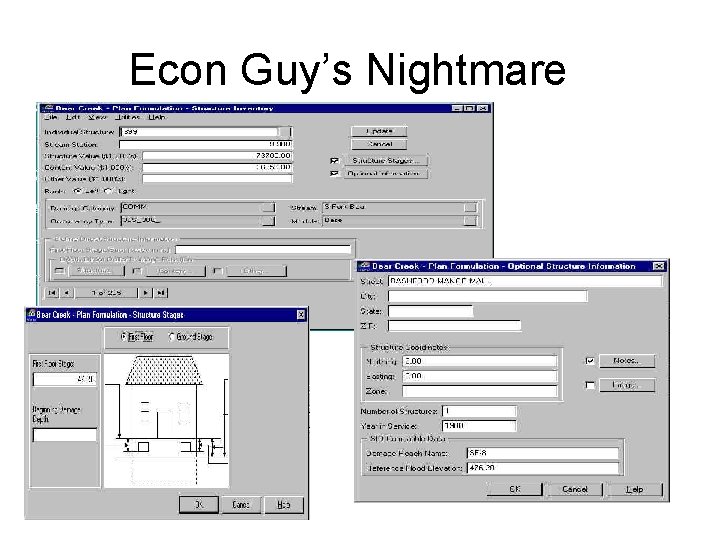Click Cancel in the Structure Stages dialog
The image size is (720, 540).
point(241,505)
